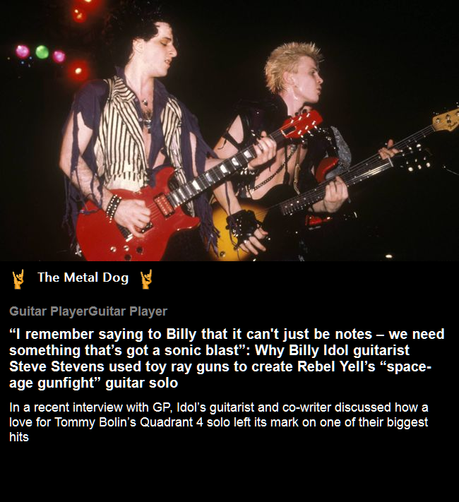This screenshot has height=502, width=459.
Task: Click the red guitar's headstock in the photo
Action: click(x=302, y=125)
